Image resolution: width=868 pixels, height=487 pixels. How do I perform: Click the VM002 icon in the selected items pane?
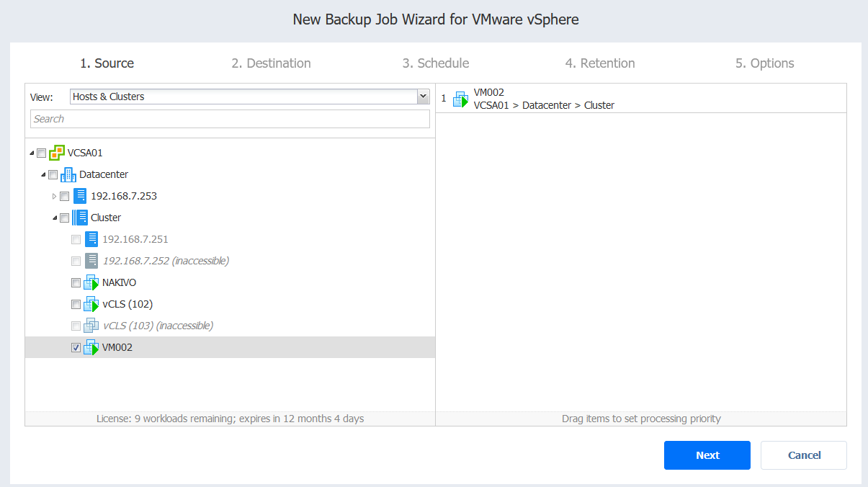(460, 99)
